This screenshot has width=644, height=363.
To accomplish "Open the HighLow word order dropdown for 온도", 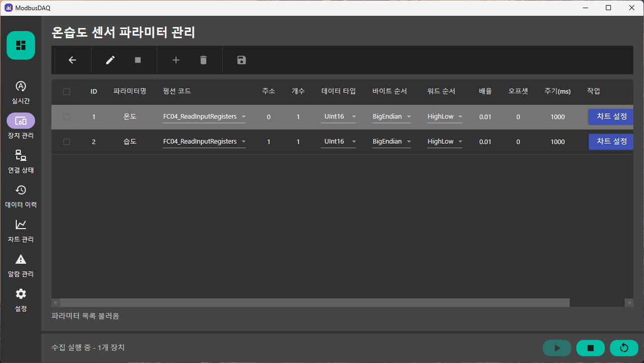I will click(445, 117).
